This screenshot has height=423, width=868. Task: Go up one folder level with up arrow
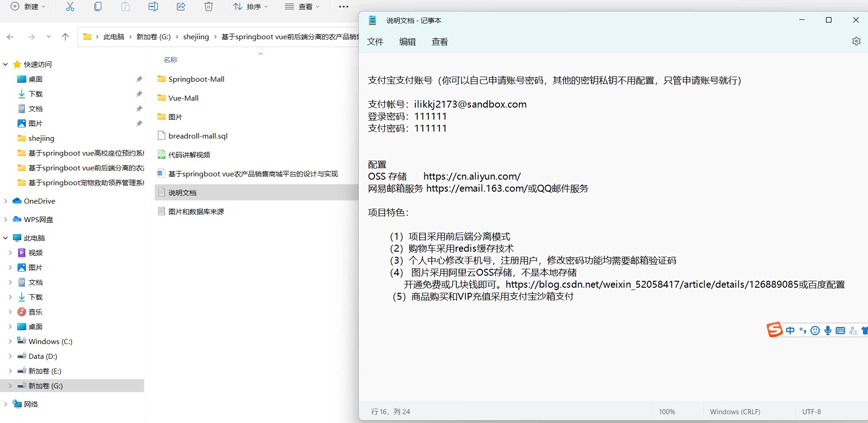[x=65, y=37]
